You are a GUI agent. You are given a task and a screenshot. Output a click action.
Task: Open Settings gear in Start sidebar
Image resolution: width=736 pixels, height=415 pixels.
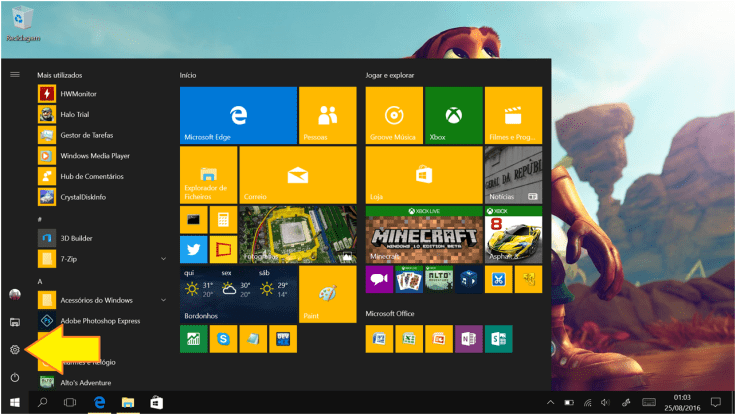tap(15, 349)
